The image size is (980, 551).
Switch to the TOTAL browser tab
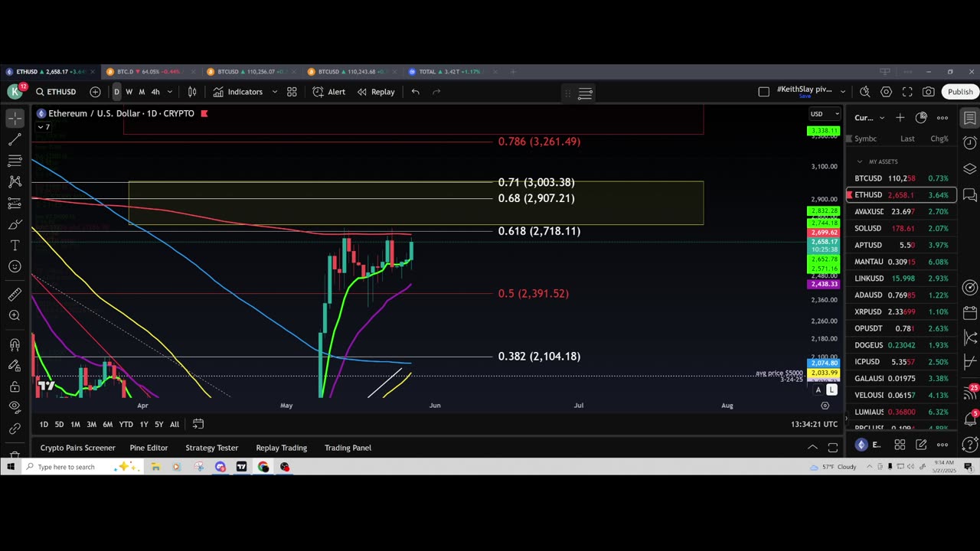click(x=452, y=72)
